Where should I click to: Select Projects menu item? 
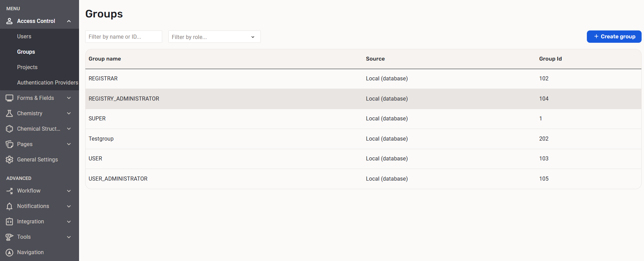[27, 67]
